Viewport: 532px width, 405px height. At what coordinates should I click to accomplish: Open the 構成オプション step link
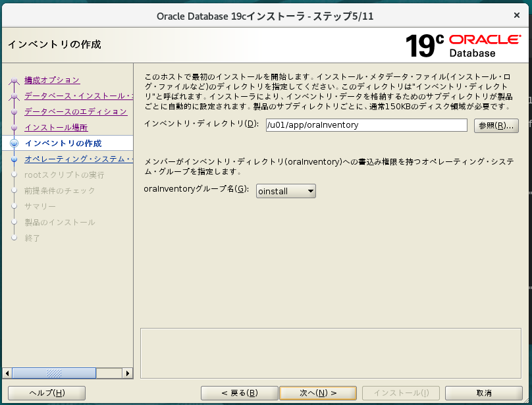coord(52,80)
